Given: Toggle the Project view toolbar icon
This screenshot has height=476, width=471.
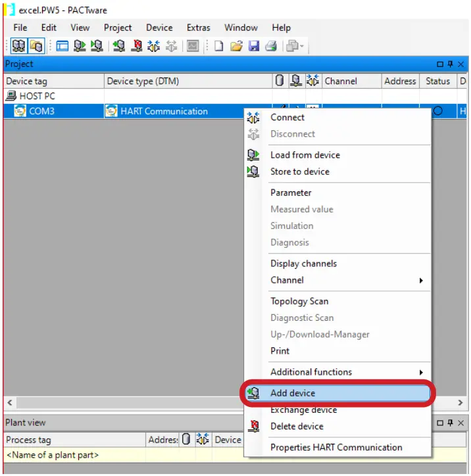Looking at the screenshot, I should coord(19,46).
